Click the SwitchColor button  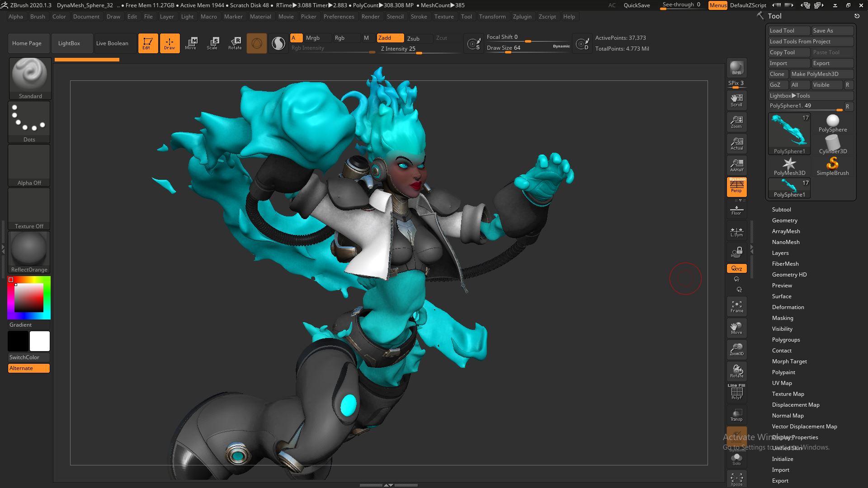(x=29, y=357)
